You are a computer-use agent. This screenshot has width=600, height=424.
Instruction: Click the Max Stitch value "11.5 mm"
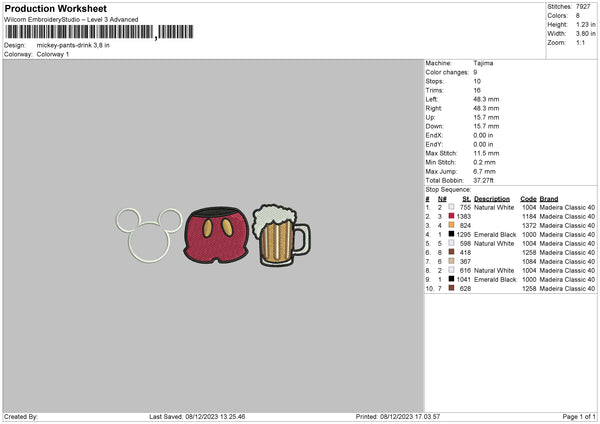click(x=486, y=153)
